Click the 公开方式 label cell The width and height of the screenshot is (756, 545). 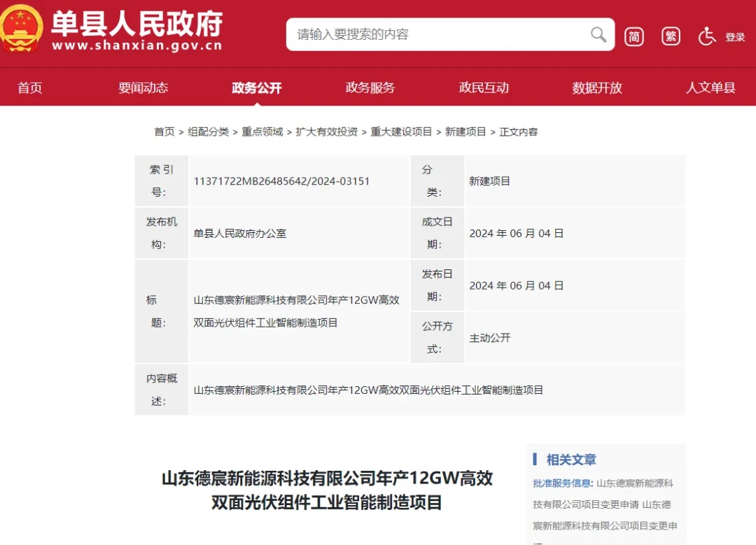click(x=437, y=337)
